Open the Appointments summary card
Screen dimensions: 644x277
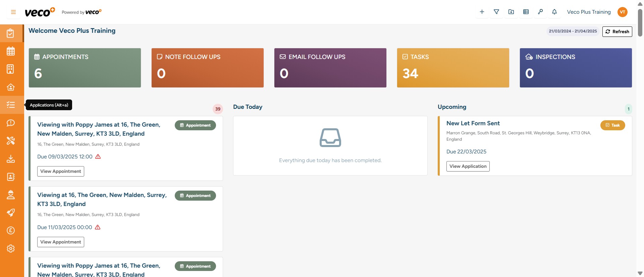[85, 68]
